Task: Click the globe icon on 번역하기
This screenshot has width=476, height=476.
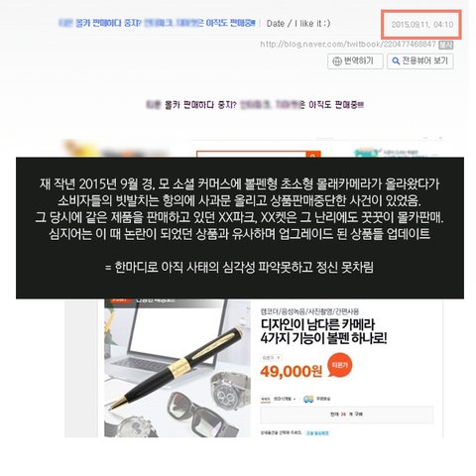Action: tap(337, 61)
